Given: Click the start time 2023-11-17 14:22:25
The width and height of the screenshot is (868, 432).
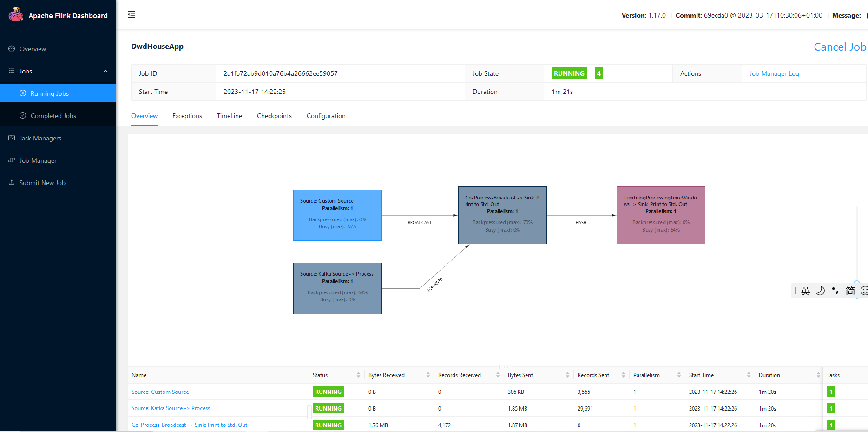Looking at the screenshot, I should tap(255, 92).
